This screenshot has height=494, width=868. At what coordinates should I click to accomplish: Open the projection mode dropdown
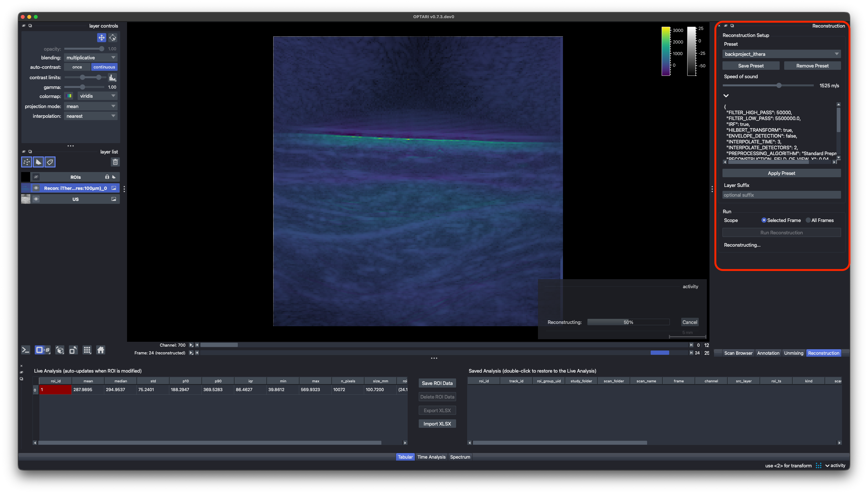(91, 106)
